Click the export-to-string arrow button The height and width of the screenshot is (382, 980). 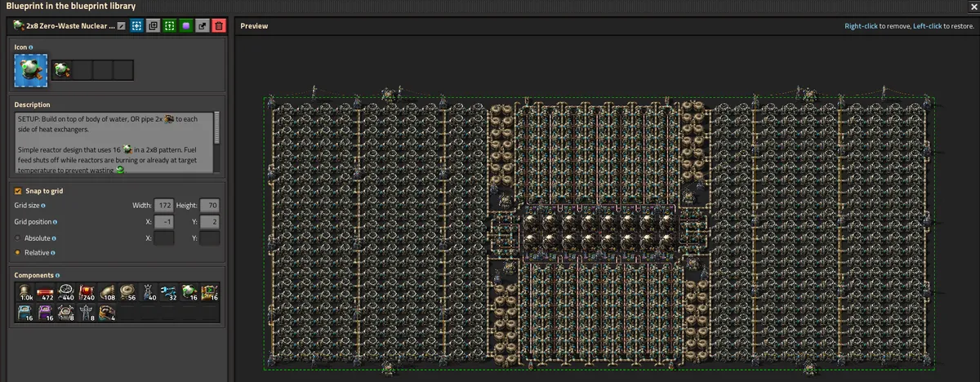coord(202,26)
